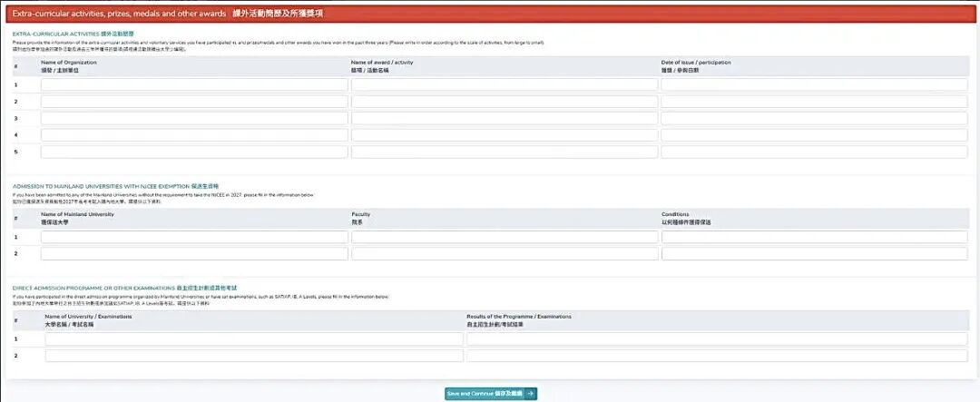980x402 pixels.
Task: Click Name of Mainland University field, row 2
Action: [194, 254]
